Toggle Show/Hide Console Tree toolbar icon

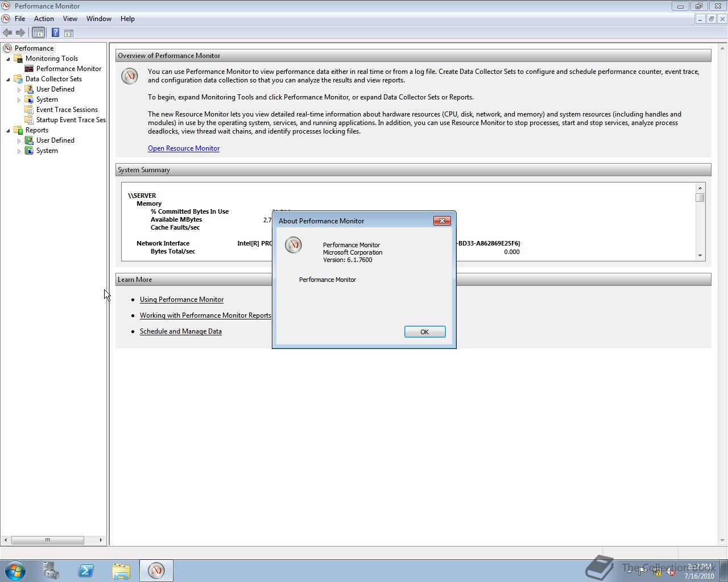click(39, 33)
